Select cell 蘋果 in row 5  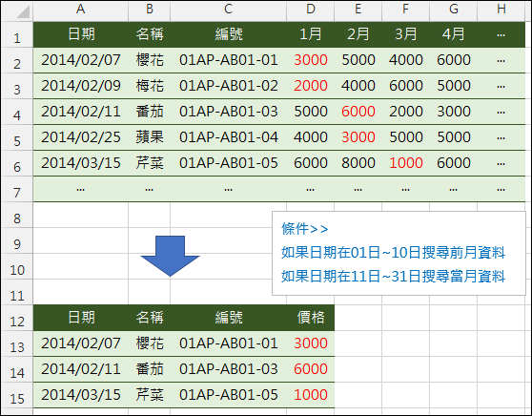(x=150, y=137)
